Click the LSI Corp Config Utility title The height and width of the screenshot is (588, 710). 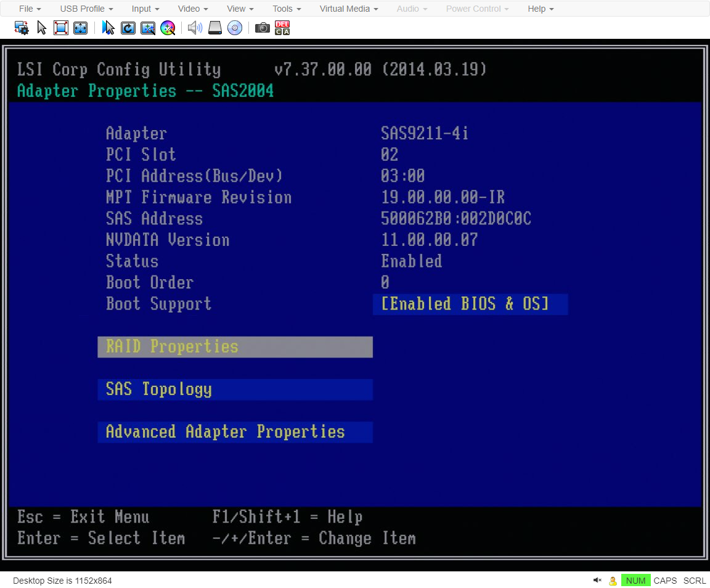pos(119,69)
